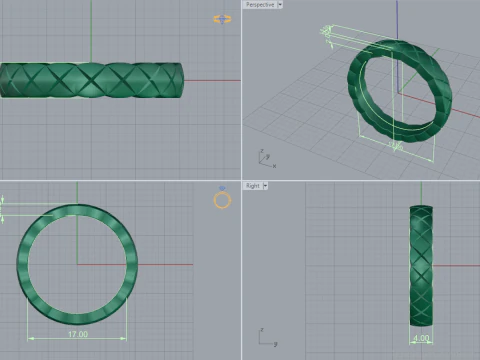
Task: Open the Right viewport dropdown arrow
Action: pyautogui.click(x=265, y=186)
